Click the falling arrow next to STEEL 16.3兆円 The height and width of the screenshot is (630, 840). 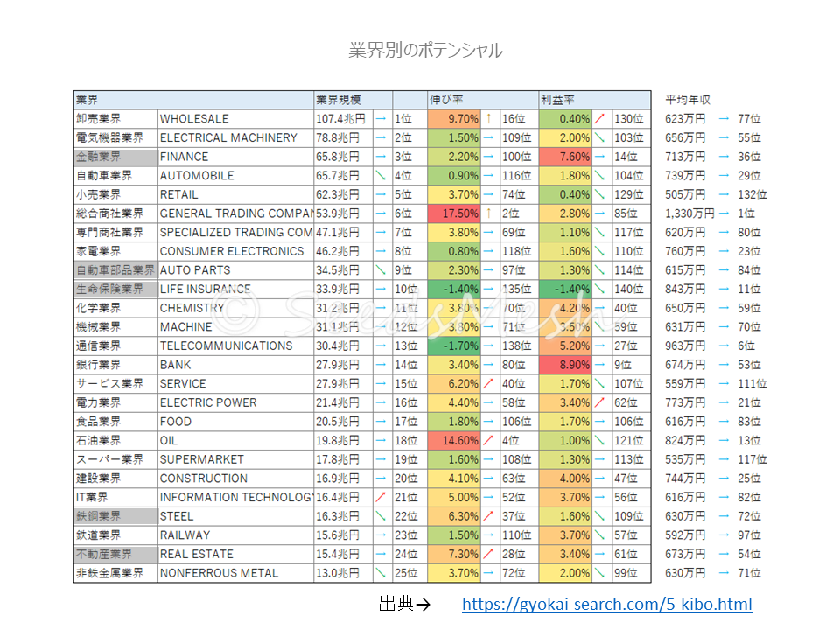point(381,516)
